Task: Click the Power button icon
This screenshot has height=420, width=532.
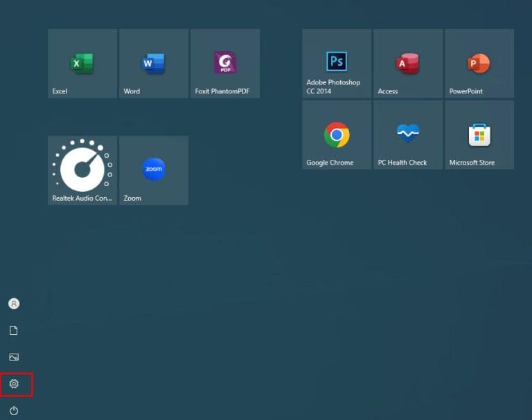Action: pos(14,410)
